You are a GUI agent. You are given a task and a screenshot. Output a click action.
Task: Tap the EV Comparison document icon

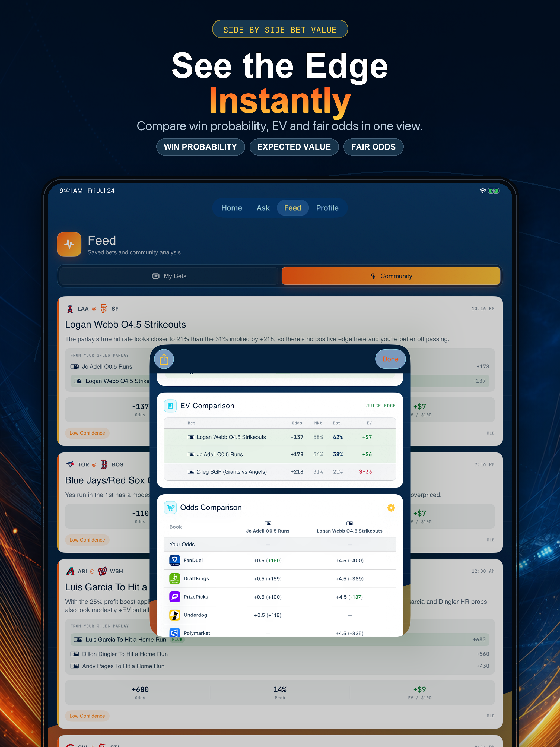click(x=170, y=406)
